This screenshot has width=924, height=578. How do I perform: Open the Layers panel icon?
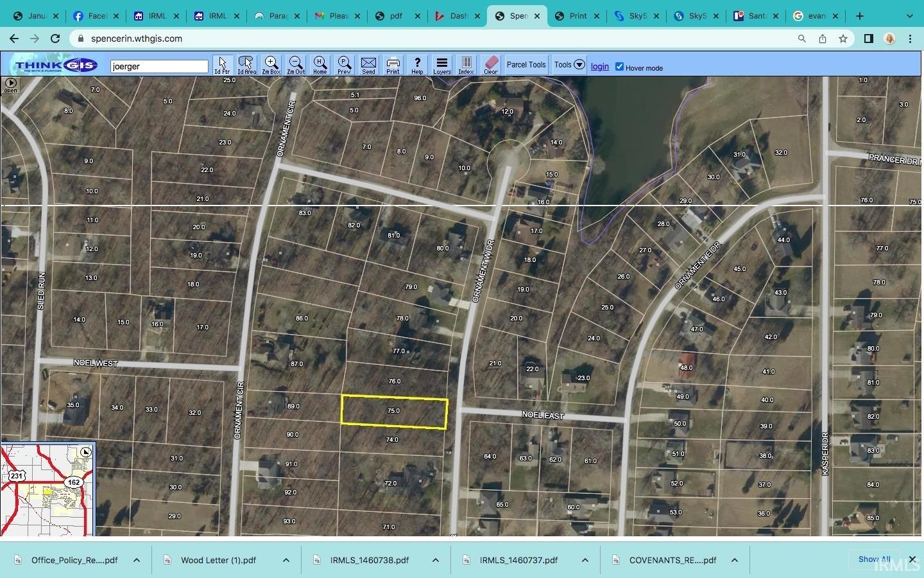[x=441, y=65]
